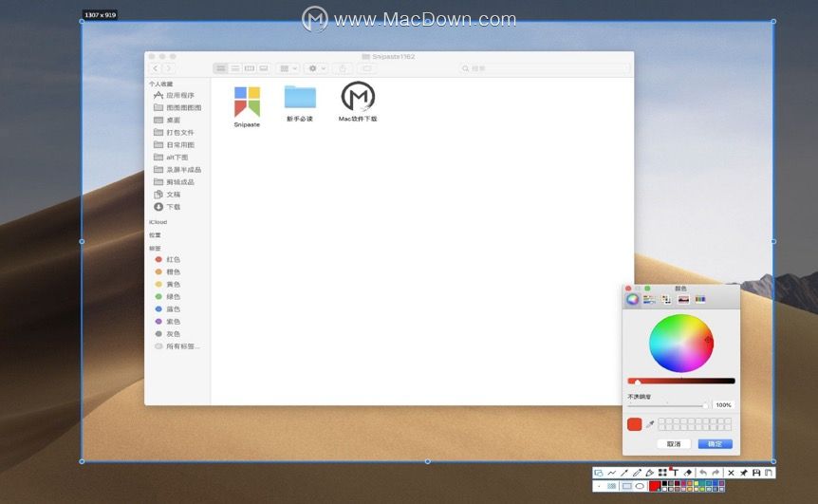
Task: Choose the rectangle shape option
Action: coord(627,486)
